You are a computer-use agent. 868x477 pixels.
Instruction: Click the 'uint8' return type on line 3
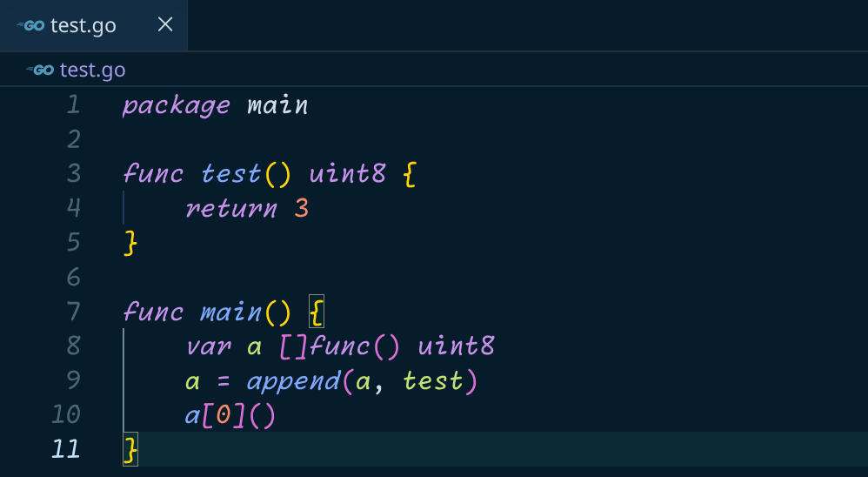pos(347,174)
